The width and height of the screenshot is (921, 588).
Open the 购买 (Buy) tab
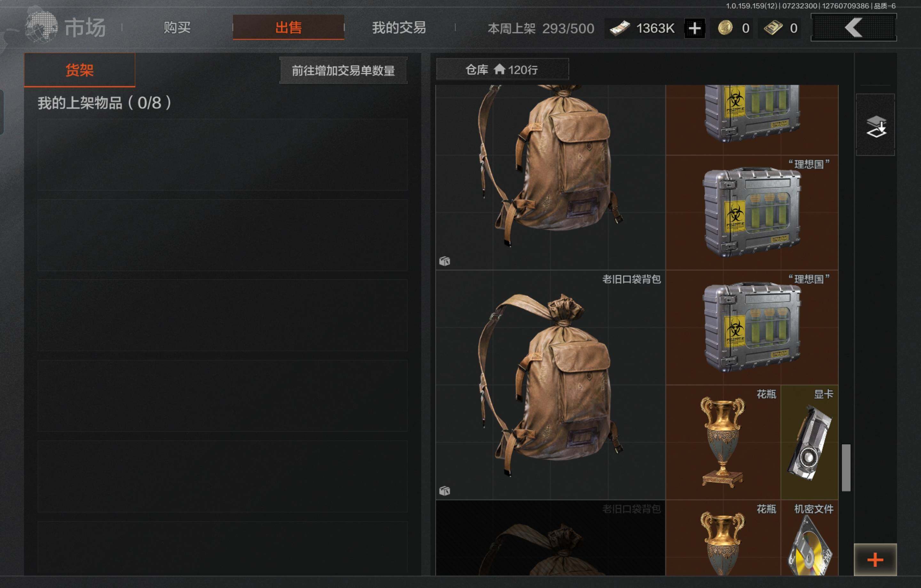(x=177, y=27)
